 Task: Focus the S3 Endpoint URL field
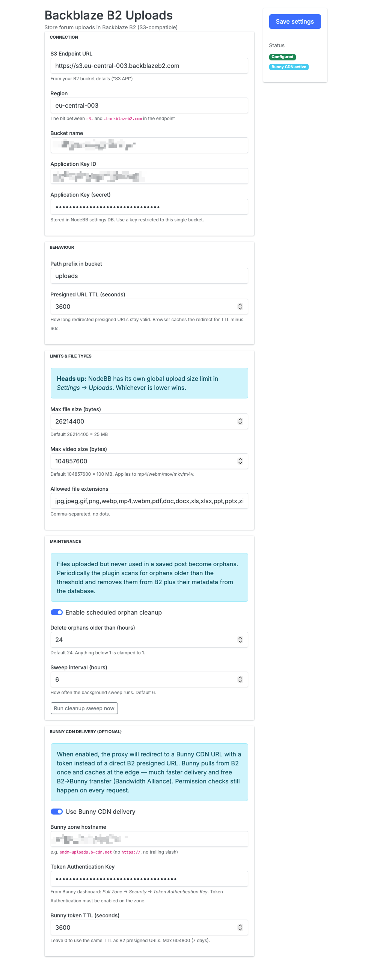click(149, 66)
